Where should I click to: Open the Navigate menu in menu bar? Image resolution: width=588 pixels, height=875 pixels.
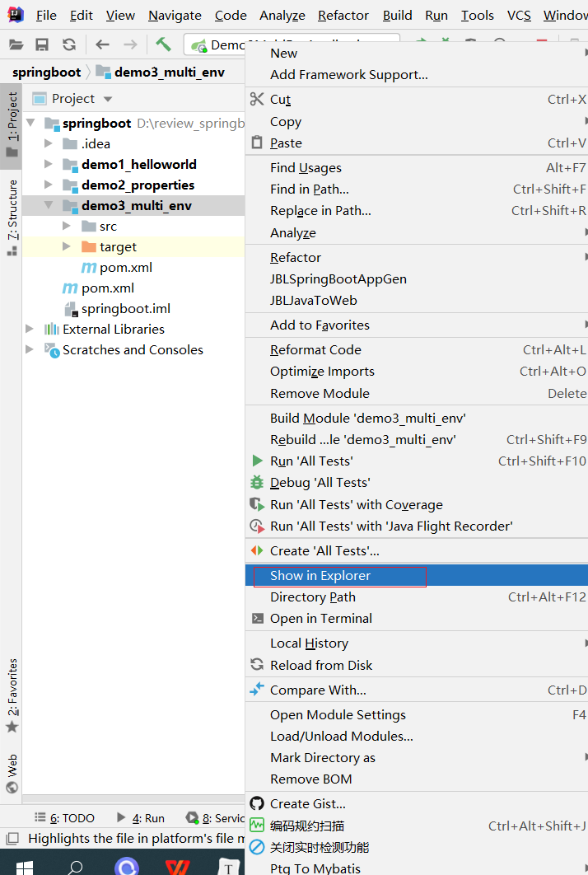(175, 16)
